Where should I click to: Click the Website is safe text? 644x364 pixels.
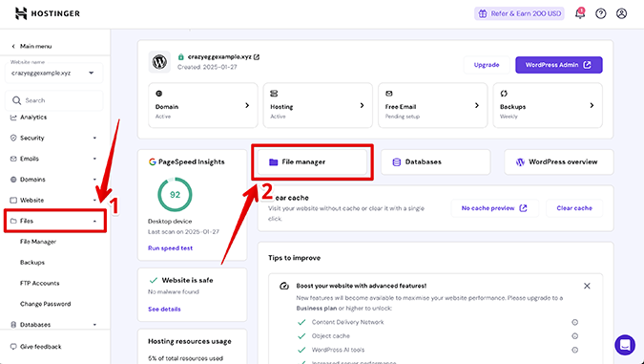(187, 280)
